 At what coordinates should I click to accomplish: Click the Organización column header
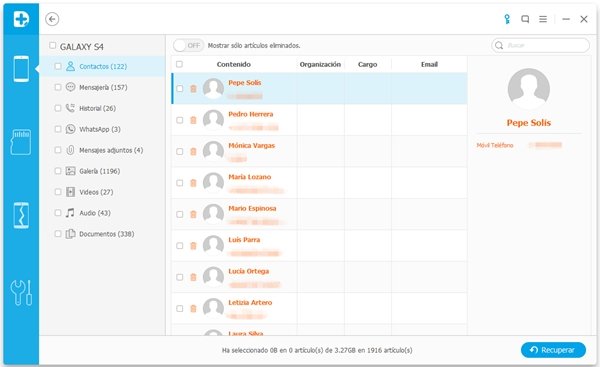tap(320, 64)
